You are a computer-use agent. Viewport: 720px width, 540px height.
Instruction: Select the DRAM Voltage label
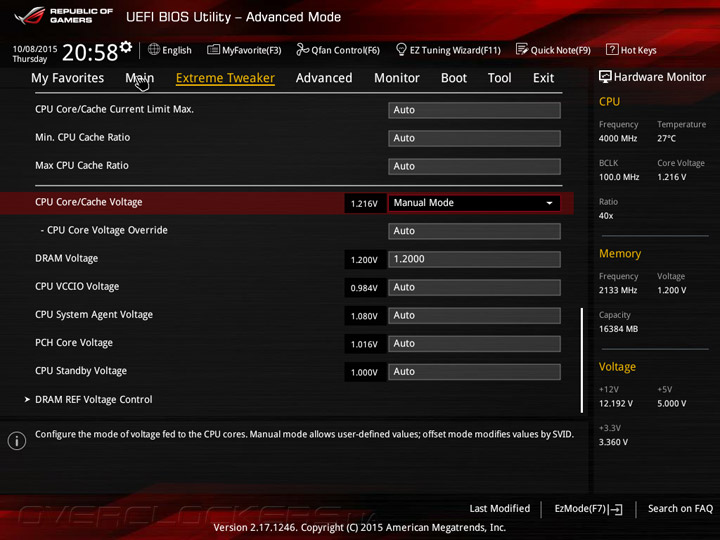67,259
